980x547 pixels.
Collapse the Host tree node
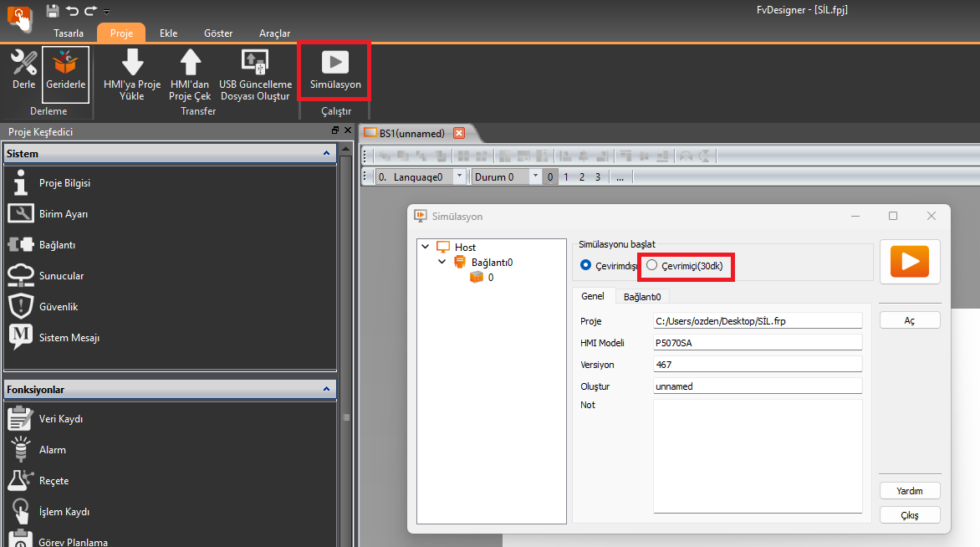[426, 248]
